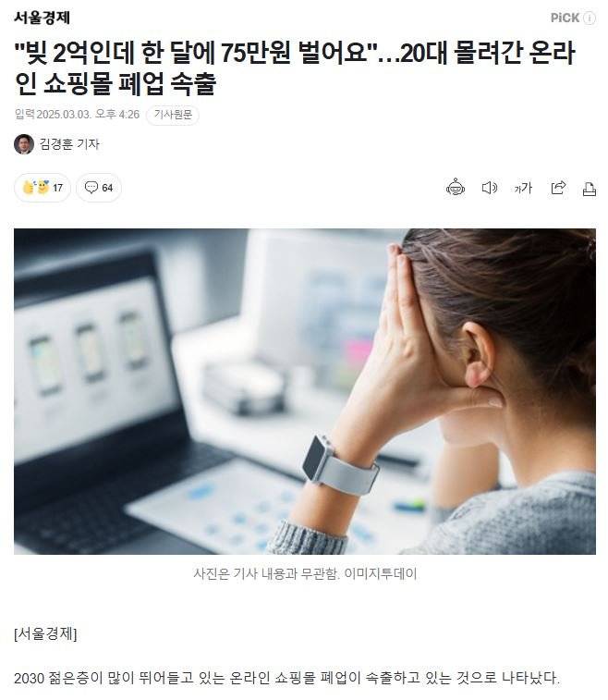Viewport: 608px width, 700px height.
Task: Open the AI summary robot icon
Action: click(x=455, y=188)
